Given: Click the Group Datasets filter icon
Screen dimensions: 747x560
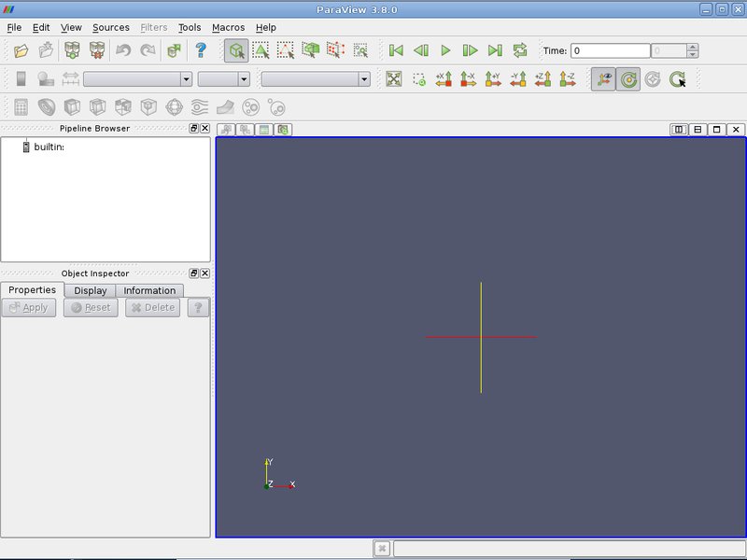Looking at the screenshot, I should tap(251, 107).
